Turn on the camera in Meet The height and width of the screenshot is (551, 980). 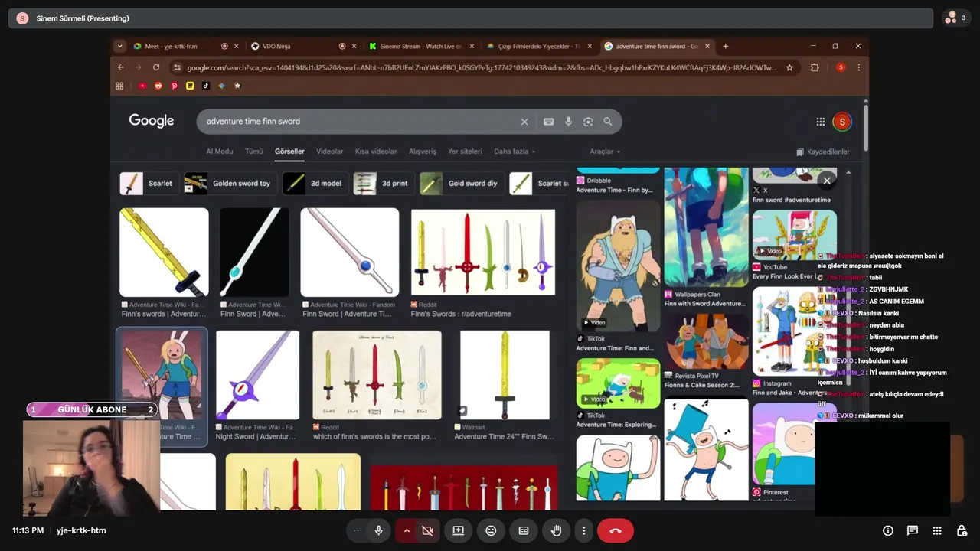(428, 530)
